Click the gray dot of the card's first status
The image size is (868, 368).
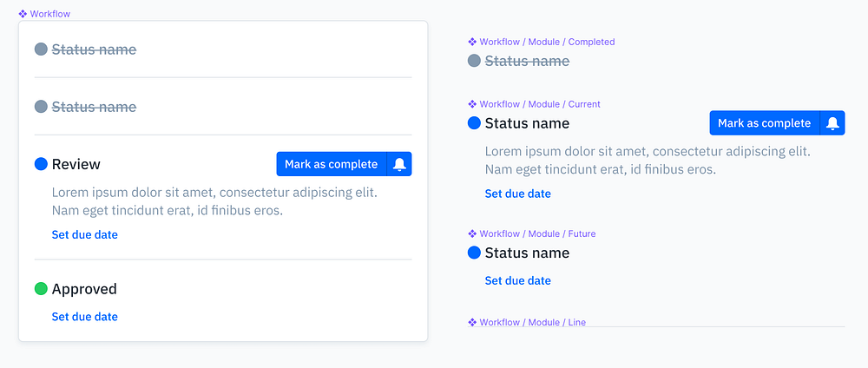41,49
